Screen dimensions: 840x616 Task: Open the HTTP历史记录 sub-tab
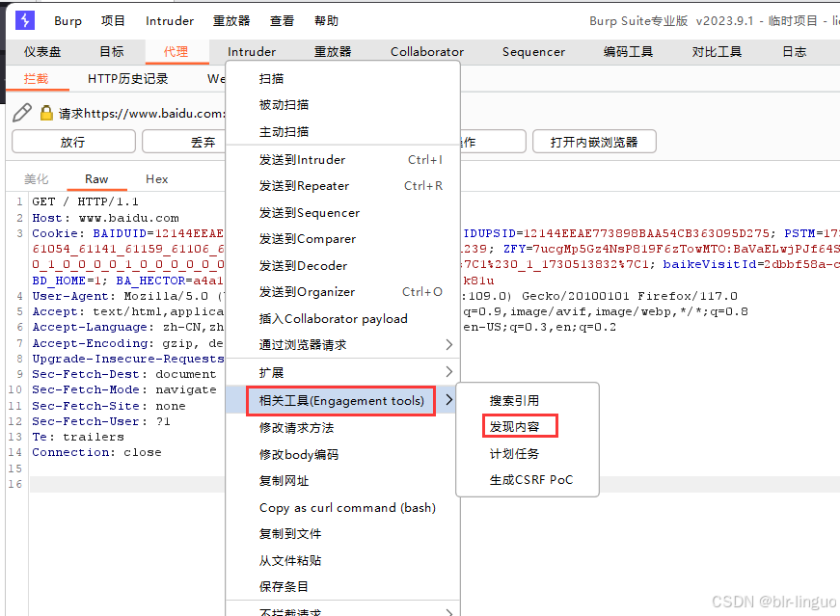128,79
